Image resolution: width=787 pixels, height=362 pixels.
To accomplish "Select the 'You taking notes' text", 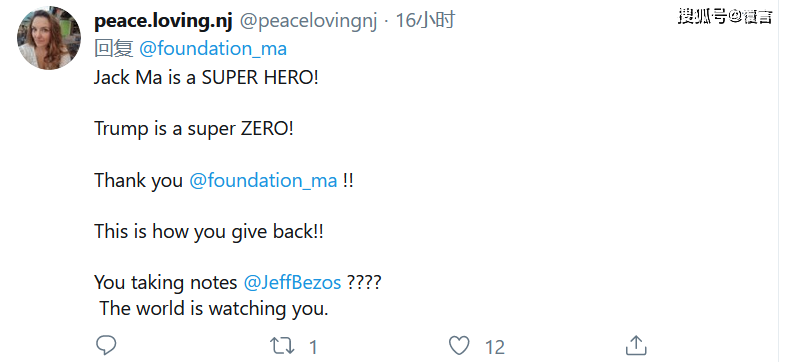I will tap(166, 283).
